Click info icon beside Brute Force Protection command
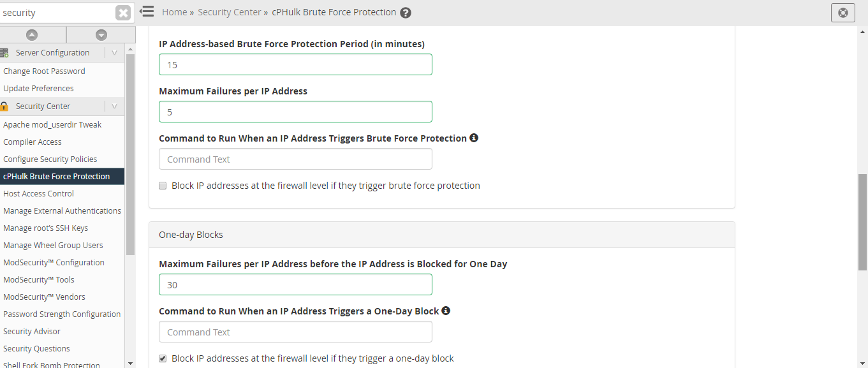Viewport: 868px width, 368px height. click(x=474, y=138)
